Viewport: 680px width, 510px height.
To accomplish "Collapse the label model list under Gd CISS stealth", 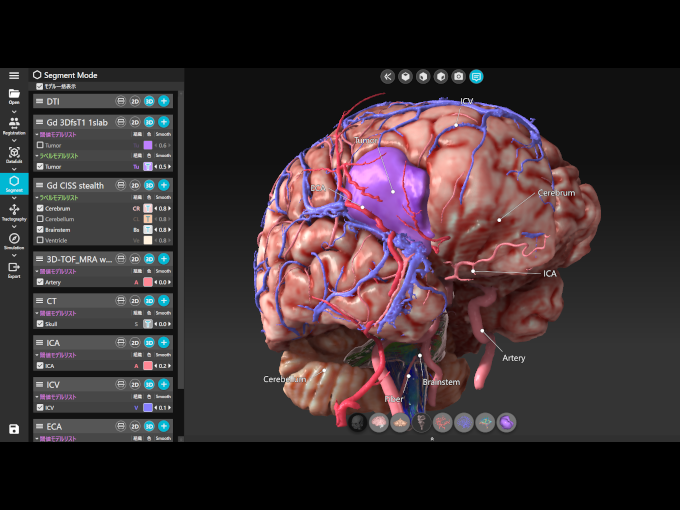I will point(37,197).
